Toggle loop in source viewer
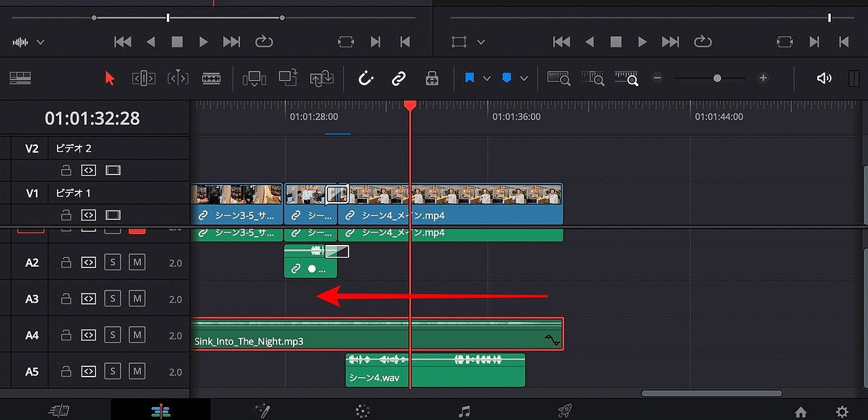This screenshot has width=868, height=420. click(x=264, y=42)
